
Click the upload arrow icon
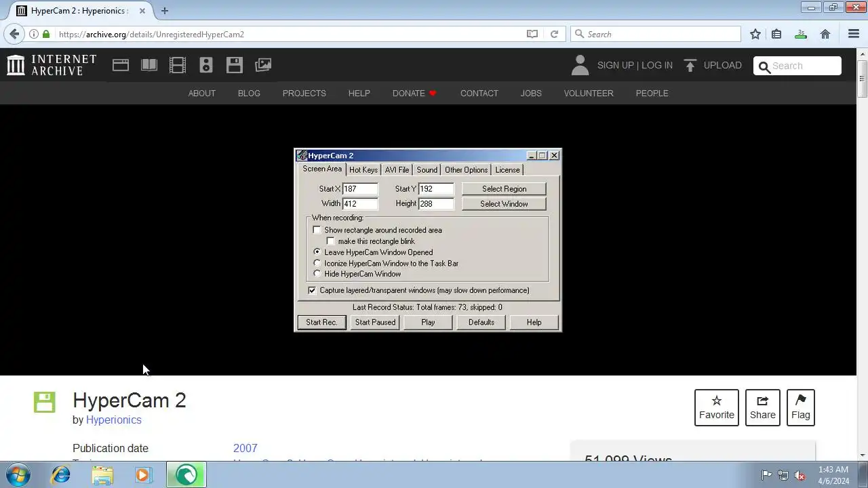[690, 65]
